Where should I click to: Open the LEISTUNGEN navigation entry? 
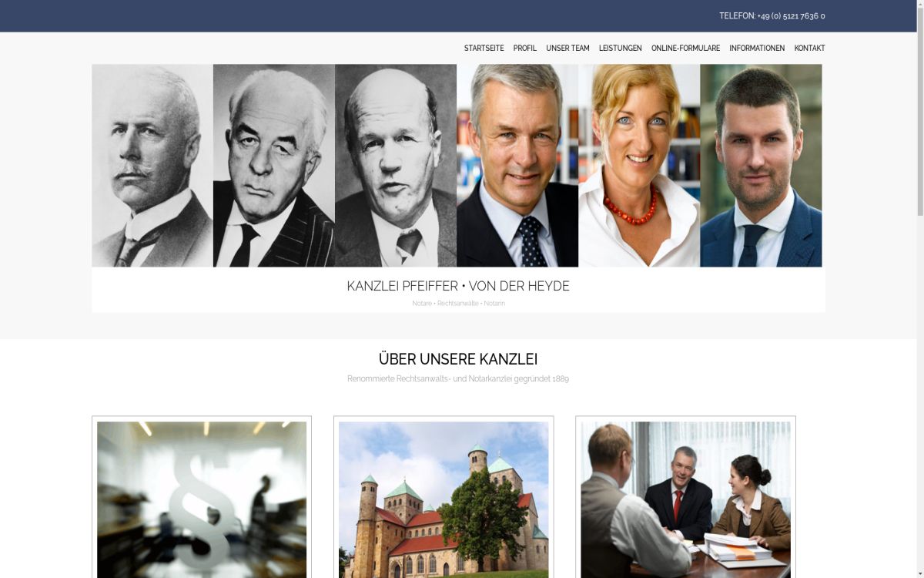click(x=620, y=48)
